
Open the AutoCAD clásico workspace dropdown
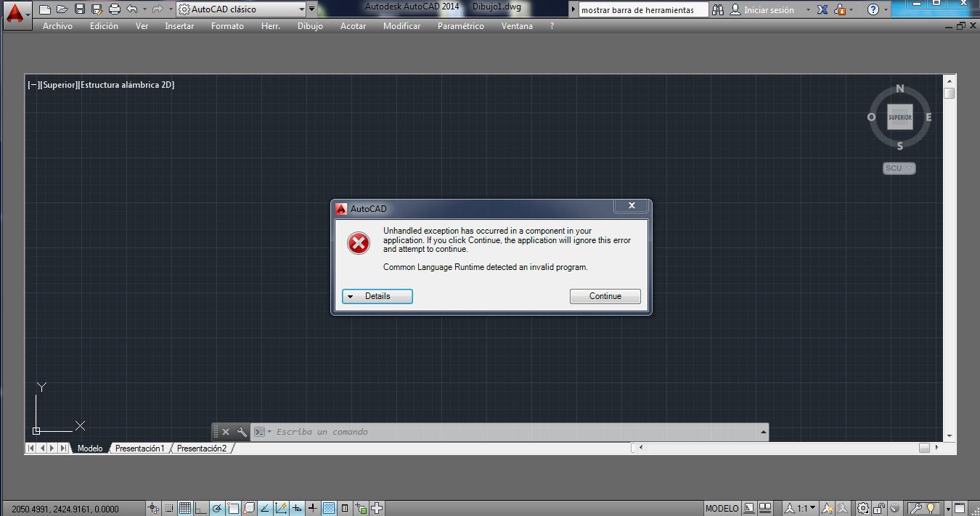click(x=242, y=9)
